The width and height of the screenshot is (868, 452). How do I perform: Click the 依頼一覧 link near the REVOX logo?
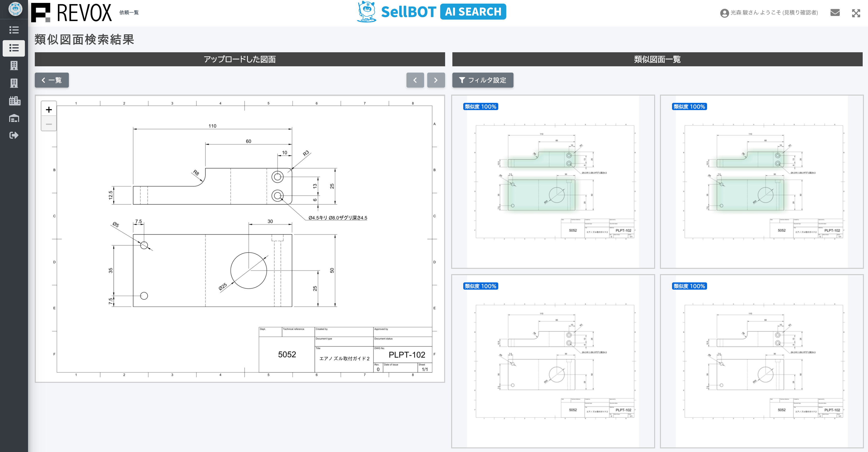(x=129, y=13)
